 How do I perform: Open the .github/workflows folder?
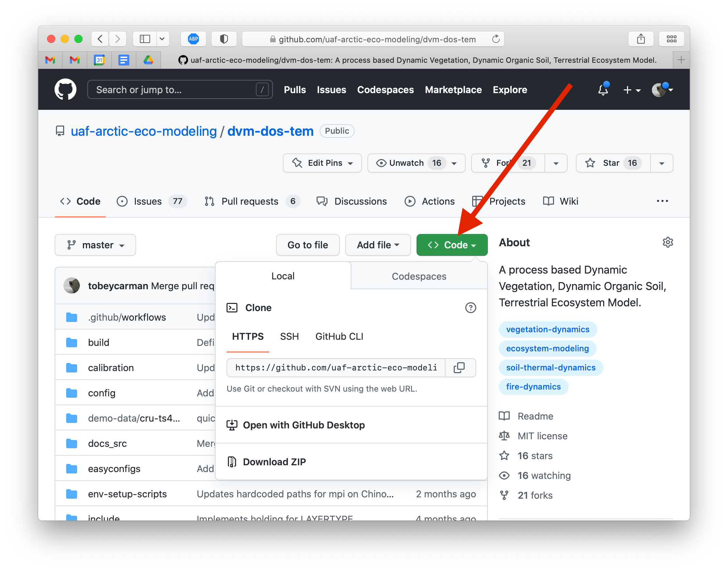[127, 317]
